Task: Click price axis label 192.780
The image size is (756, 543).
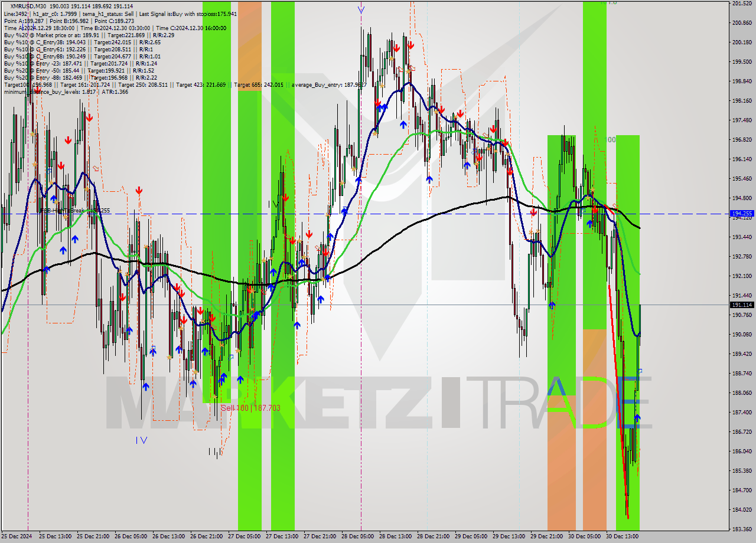Action: click(741, 257)
